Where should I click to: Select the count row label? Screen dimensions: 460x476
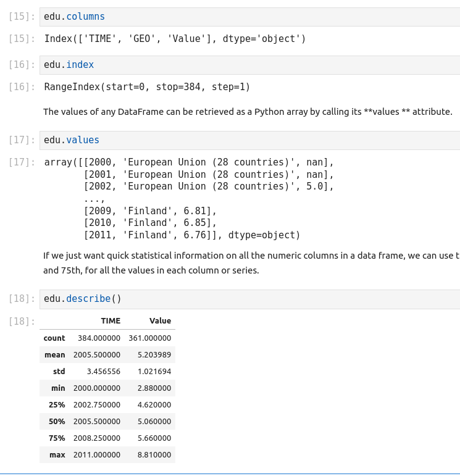pos(54,338)
